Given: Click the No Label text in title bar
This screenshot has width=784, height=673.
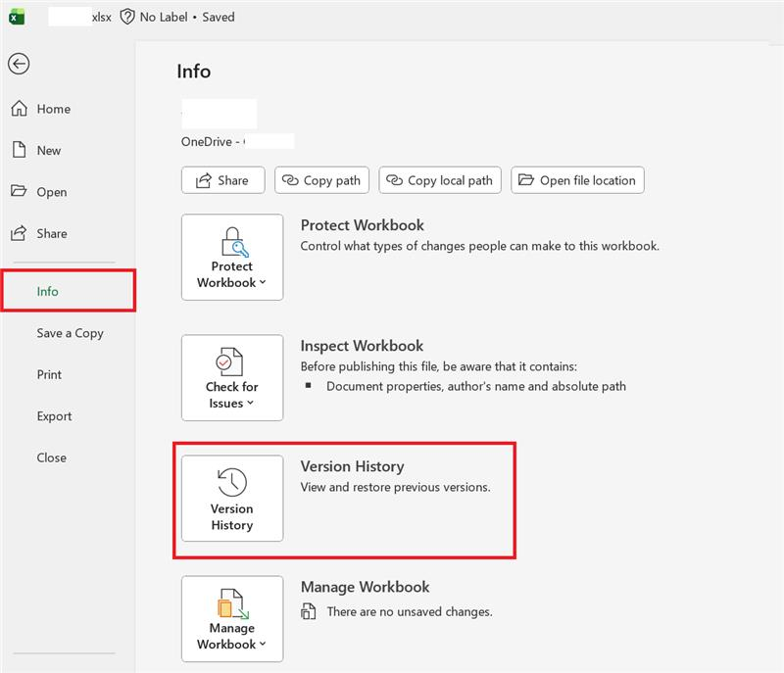Looking at the screenshot, I should [164, 17].
